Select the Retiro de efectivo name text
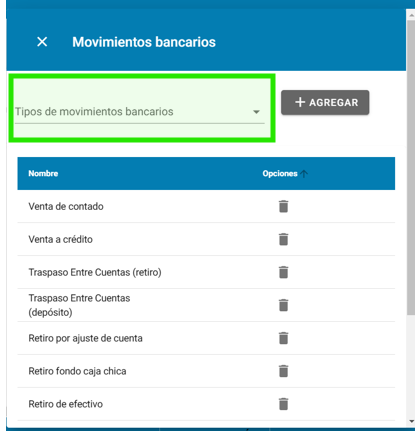 66,404
